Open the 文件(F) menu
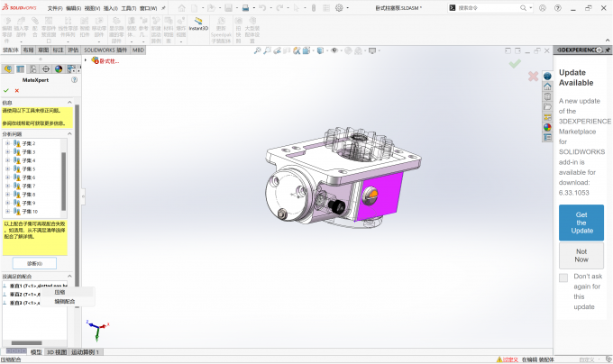The width and height of the screenshot is (613, 364). 55,8
